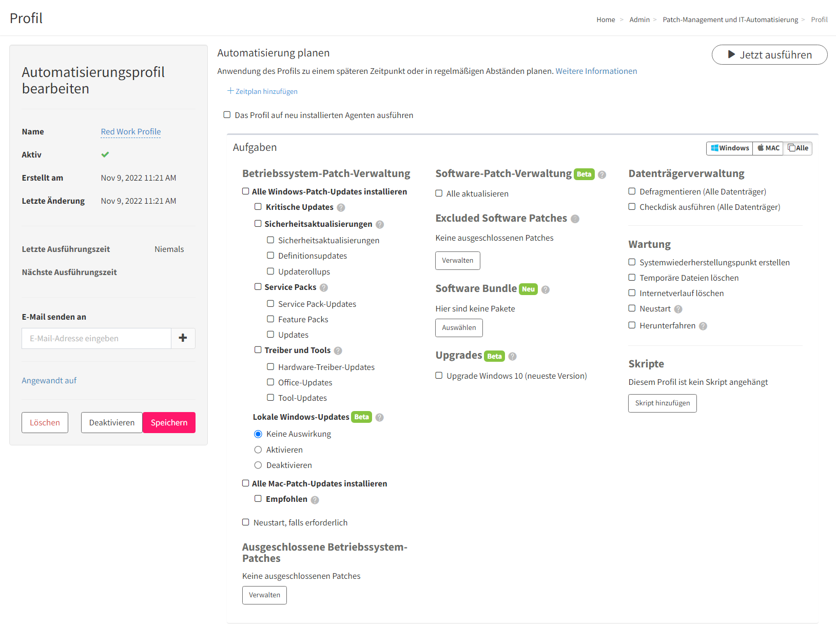
Task: Select the Aktivieren radio button
Action: pyautogui.click(x=258, y=450)
